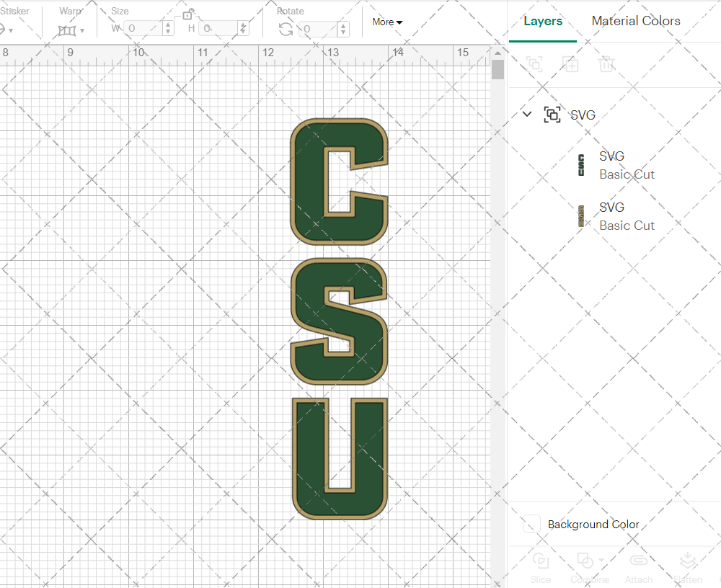
Task: Open the Combine dropdown arrow
Action: (601, 561)
